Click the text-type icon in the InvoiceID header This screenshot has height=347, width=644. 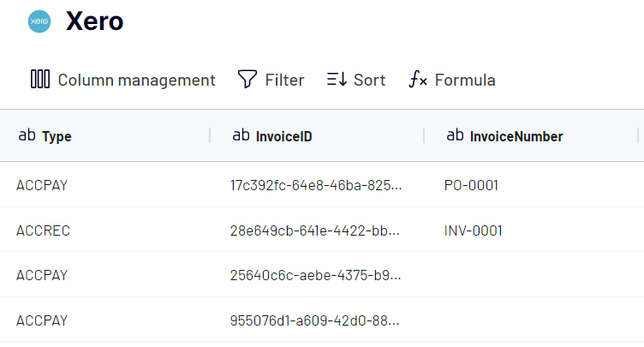(241, 135)
